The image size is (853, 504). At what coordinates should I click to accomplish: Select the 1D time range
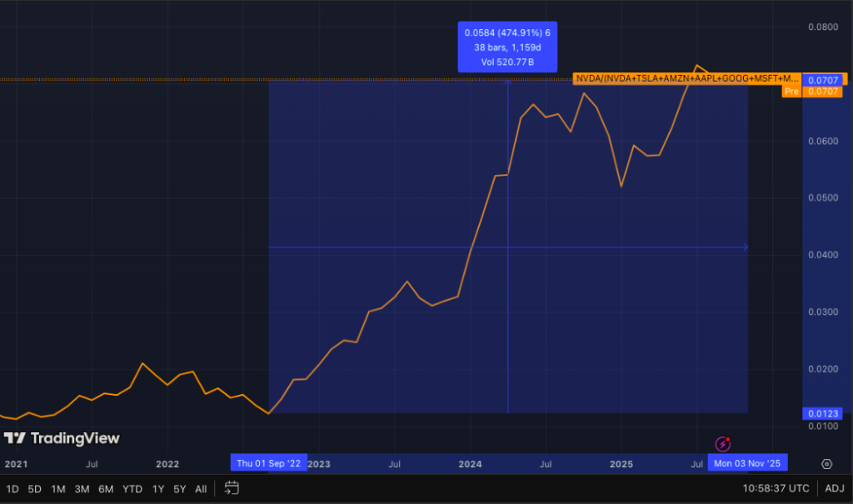[12, 489]
